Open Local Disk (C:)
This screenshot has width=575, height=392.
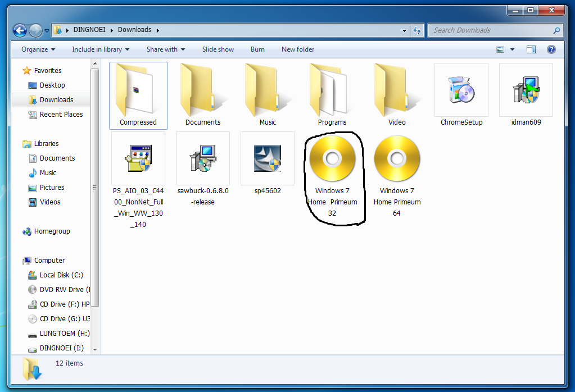56,275
